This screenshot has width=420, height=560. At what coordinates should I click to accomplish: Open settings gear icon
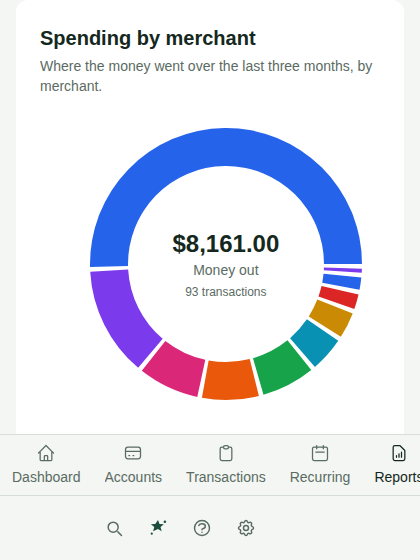click(x=246, y=528)
